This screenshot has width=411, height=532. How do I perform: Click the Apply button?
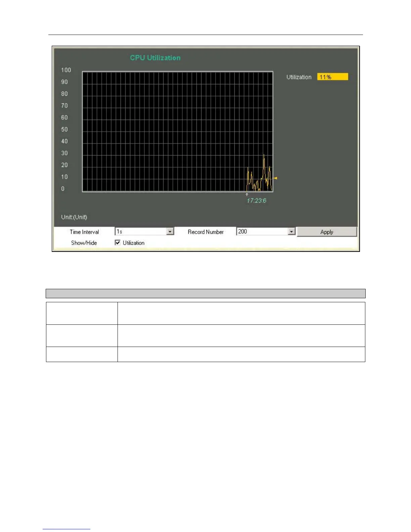327,232
